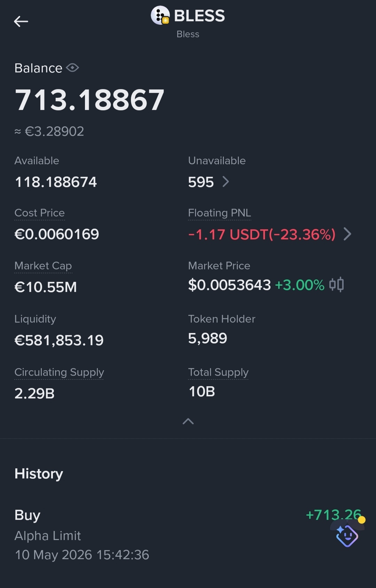Collapse token details with up chevron
The height and width of the screenshot is (588, 376).
tap(188, 421)
